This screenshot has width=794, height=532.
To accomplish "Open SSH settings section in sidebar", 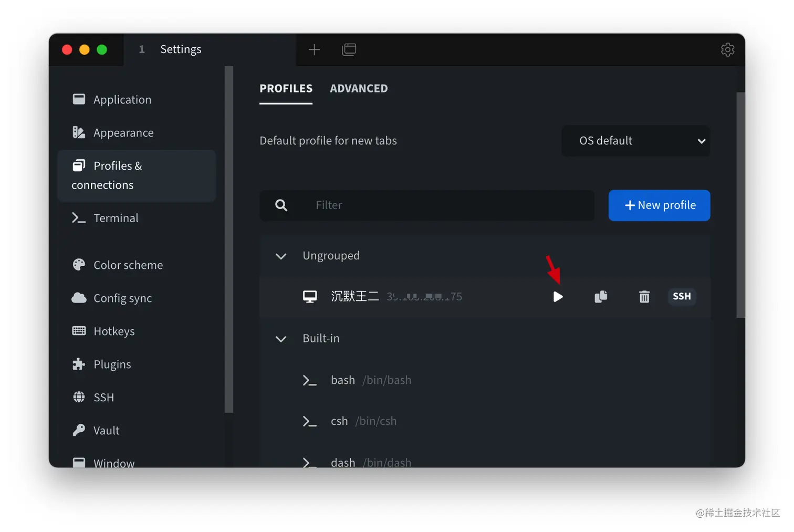I will tap(137, 398).
